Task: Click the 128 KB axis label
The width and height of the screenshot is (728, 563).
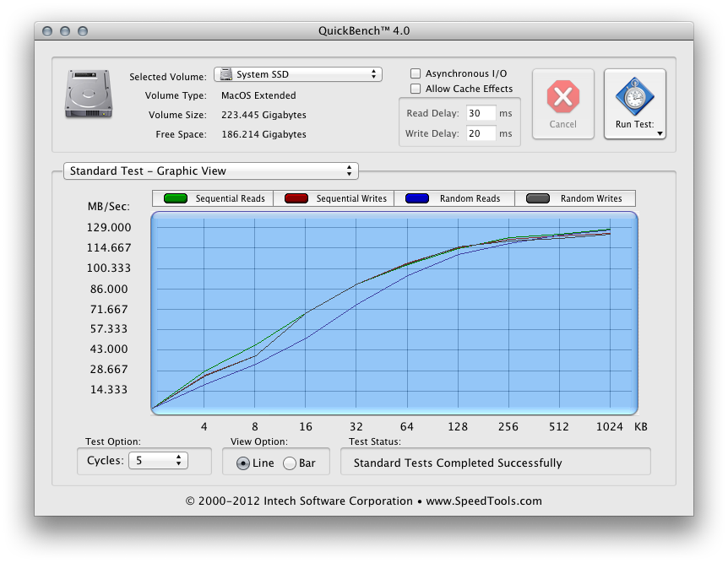Action: pyautogui.click(x=458, y=426)
